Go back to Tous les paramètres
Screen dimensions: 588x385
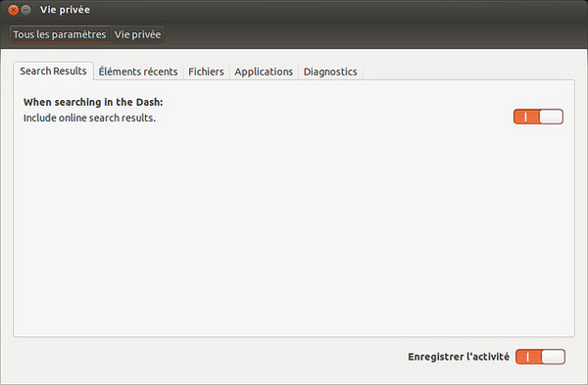tap(60, 34)
